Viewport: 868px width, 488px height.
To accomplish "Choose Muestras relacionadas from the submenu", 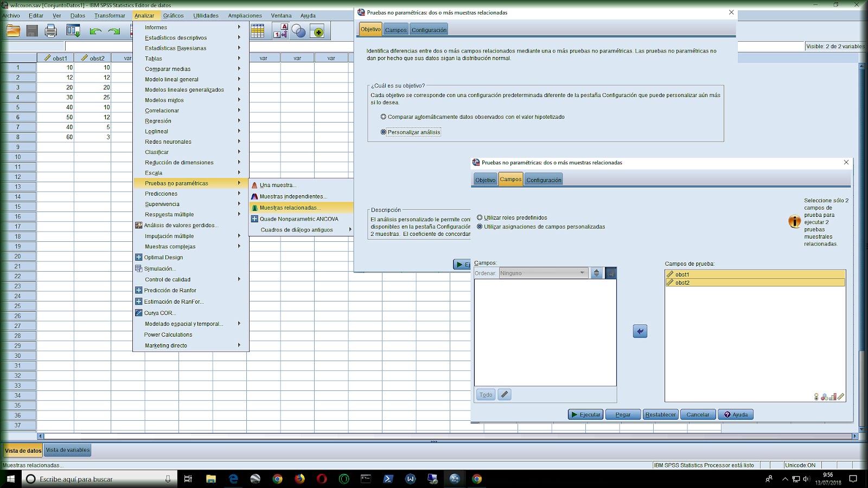I will 301,208.
